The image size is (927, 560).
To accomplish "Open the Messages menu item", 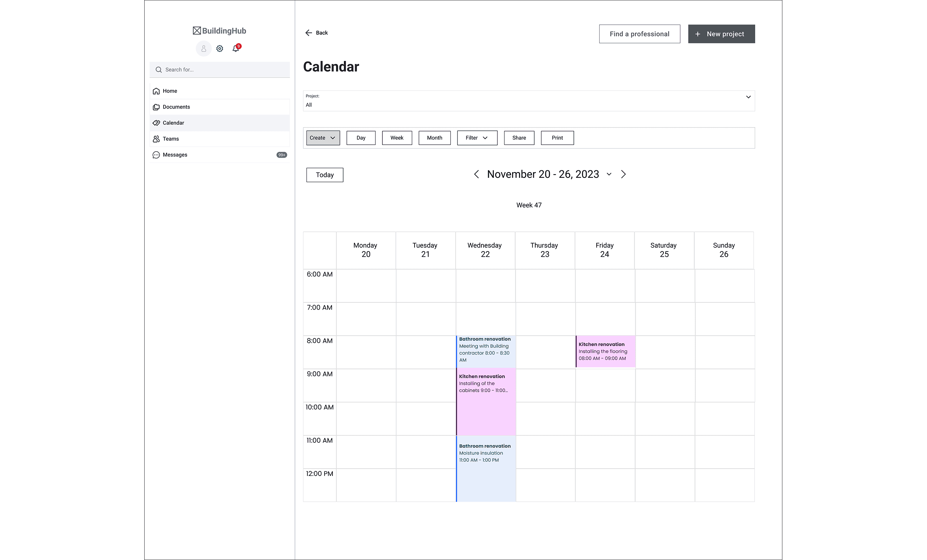I will 220,155.
